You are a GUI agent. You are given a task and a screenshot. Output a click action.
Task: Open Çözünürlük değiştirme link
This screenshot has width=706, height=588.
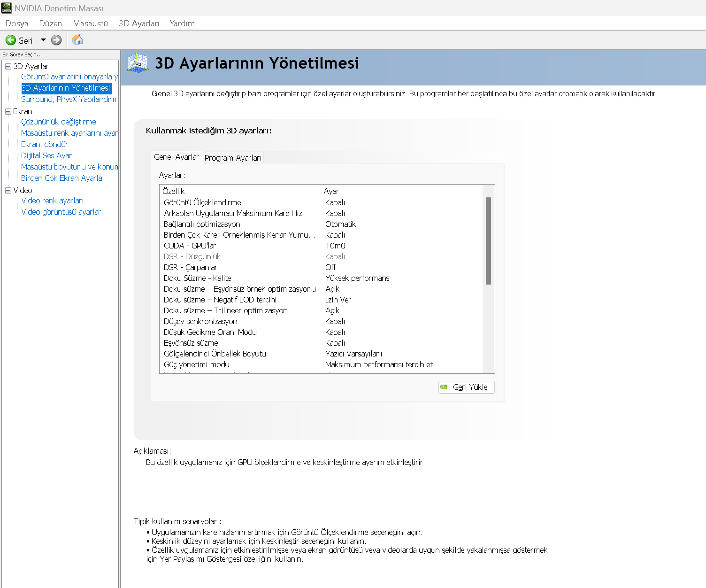[59, 122]
